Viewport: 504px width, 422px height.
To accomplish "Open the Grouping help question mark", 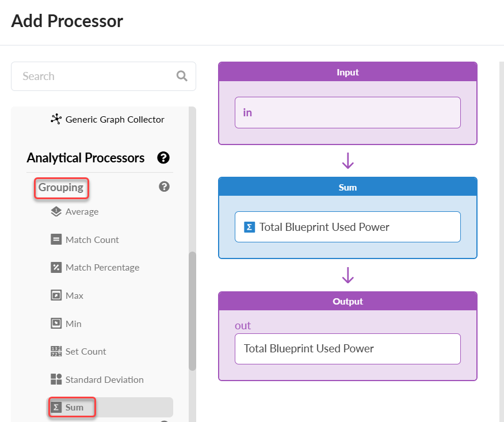I will (x=164, y=187).
